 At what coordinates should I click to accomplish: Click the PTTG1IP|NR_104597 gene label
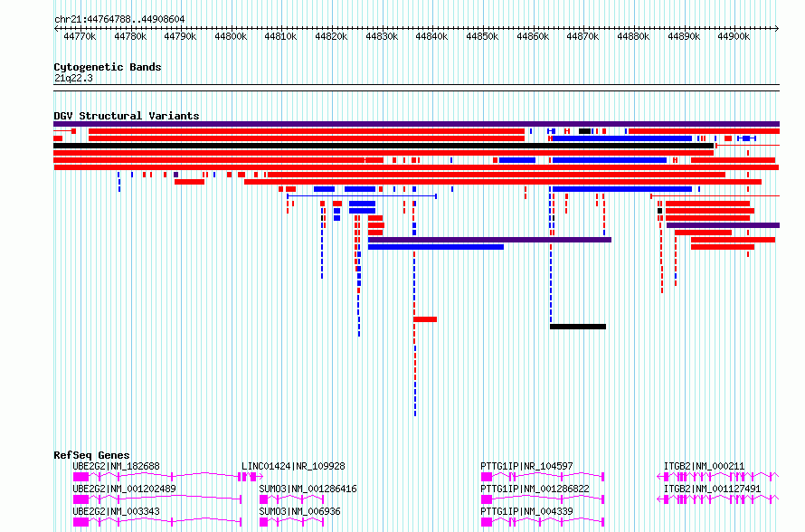click(x=526, y=466)
